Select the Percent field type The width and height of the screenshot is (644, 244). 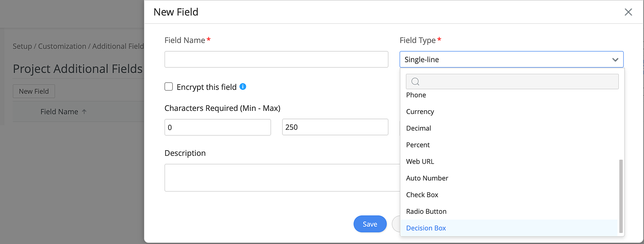pyautogui.click(x=418, y=145)
